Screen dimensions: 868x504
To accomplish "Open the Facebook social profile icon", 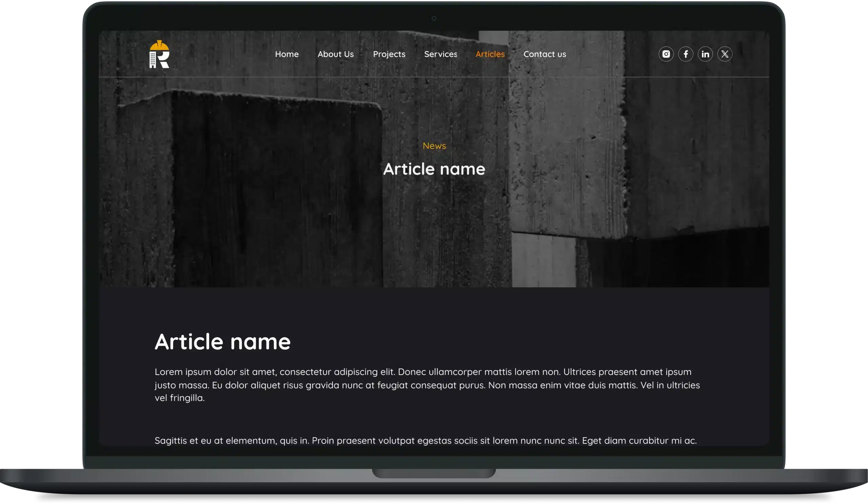I will point(686,54).
